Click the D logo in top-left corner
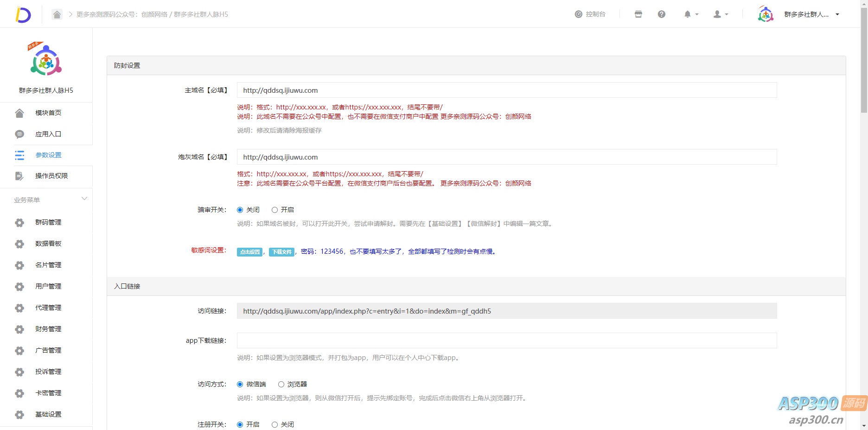This screenshot has height=430, width=868. (23, 14)
